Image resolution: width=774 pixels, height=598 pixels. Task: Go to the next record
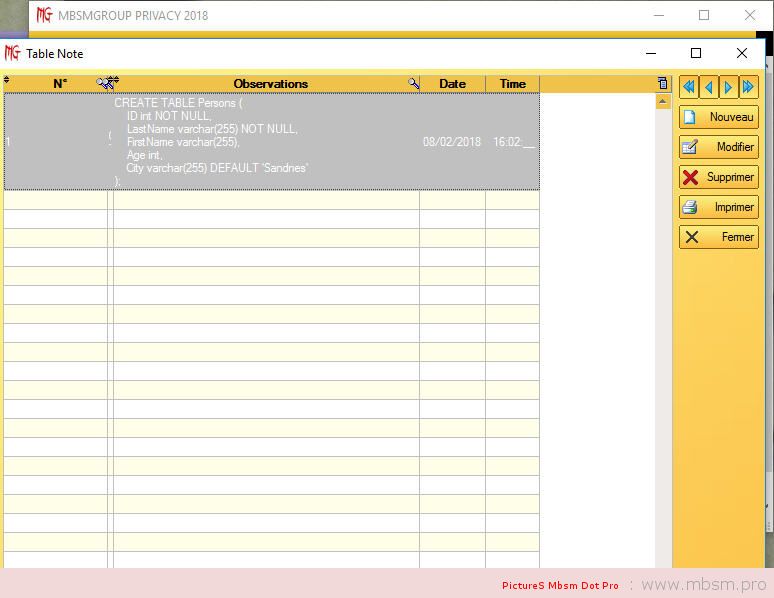729,87
